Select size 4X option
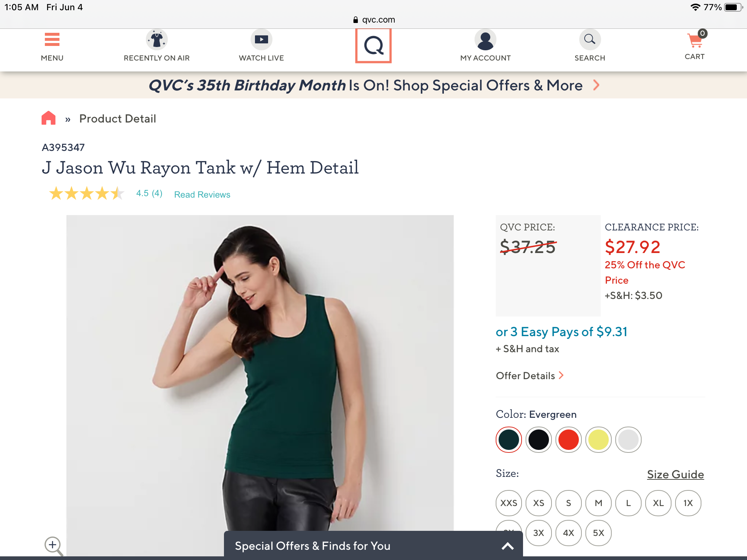This screenshot has height=560, width=747. (x=568, y=533)
